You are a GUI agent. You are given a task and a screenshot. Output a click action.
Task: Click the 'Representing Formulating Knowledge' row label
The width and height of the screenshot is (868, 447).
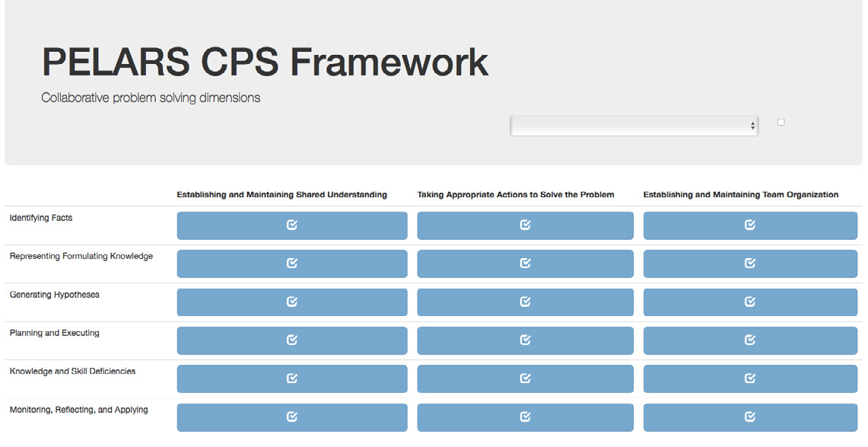pos(81,256)
